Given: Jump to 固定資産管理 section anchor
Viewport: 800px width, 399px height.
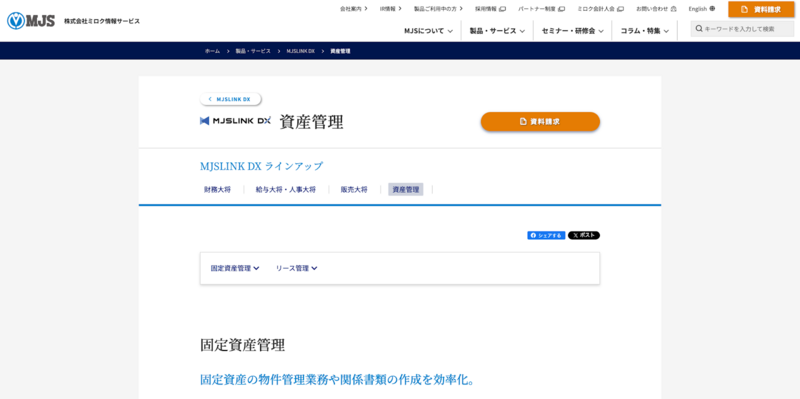Looking at the screenshot, I should coord(235,268).
